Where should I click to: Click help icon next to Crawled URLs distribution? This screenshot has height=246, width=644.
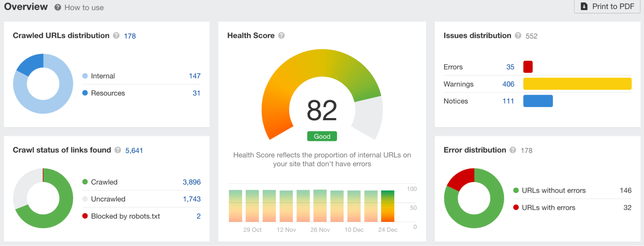pos(116,36)
